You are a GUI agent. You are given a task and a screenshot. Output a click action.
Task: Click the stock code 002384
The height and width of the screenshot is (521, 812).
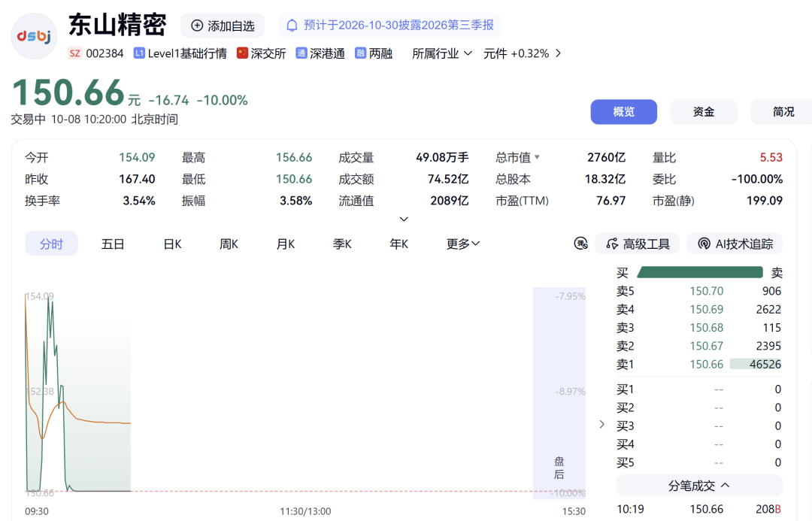click(105, 53)
